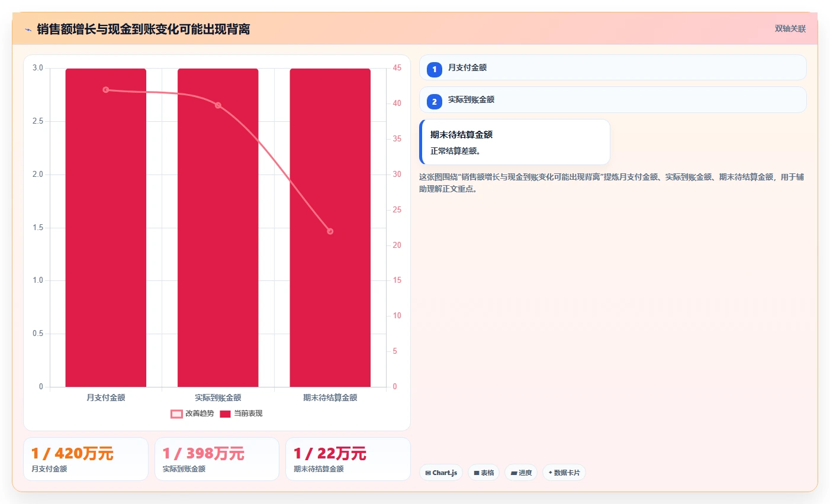Click the line data point above 期末待结算金额
Image resolution: width=830 pixels, height=504 pixels.
(x=330, y=231)
